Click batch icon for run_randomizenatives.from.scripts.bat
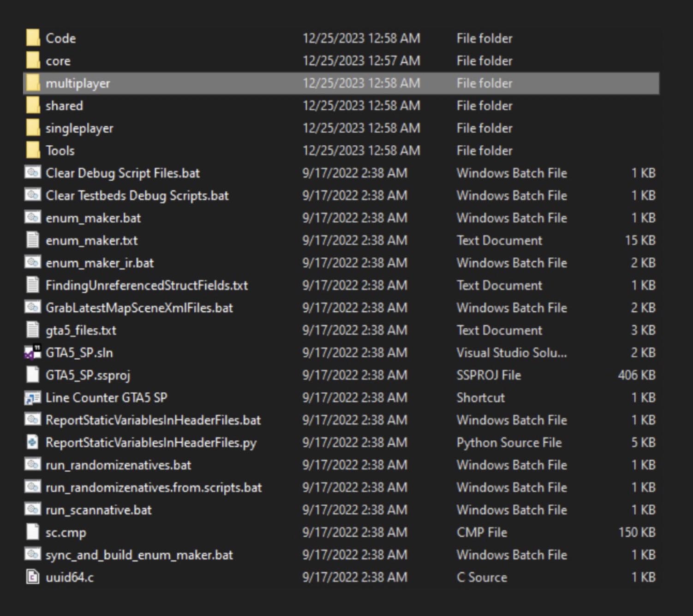This screenshot has width=693, height=616. [x=33, y=487]
